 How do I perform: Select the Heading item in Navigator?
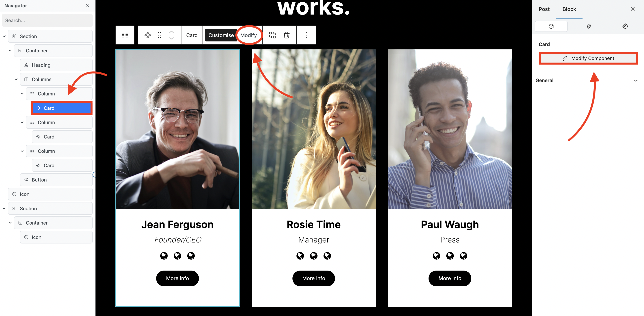[x=56, y=65]
